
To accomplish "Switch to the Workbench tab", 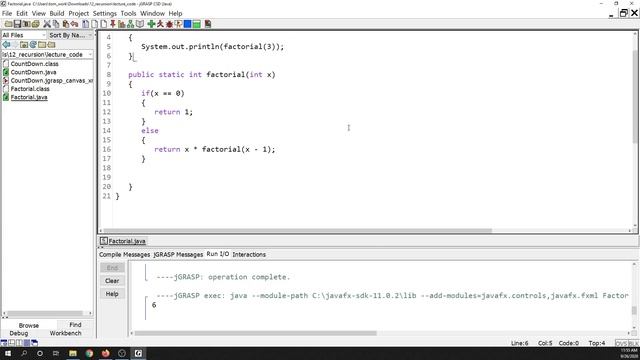I will point(65,333).
